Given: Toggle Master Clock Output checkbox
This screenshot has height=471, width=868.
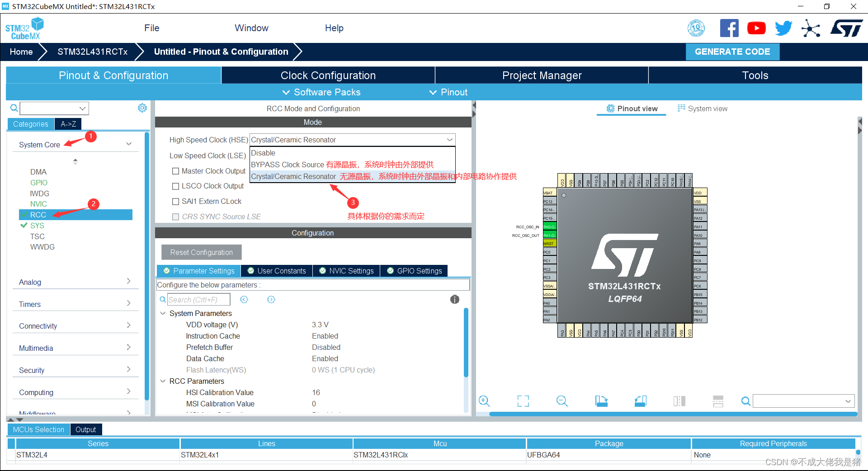Looking at the screenshot, I should tap(176, 171).
